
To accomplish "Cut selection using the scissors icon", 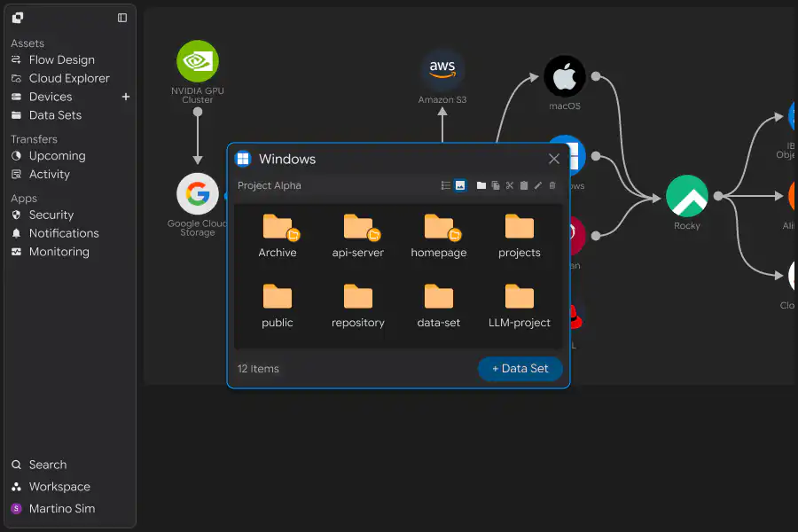I will tap(510, 185).
